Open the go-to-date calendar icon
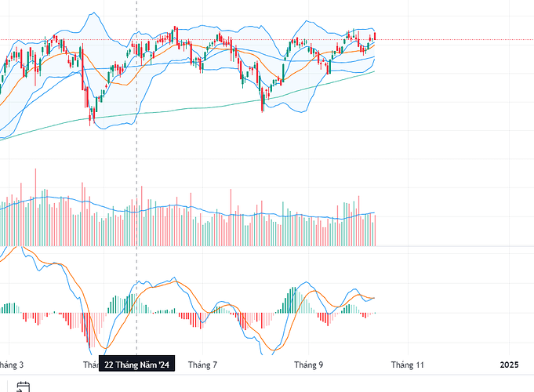This screenshot has width=534, height=392. coord(23,386)
